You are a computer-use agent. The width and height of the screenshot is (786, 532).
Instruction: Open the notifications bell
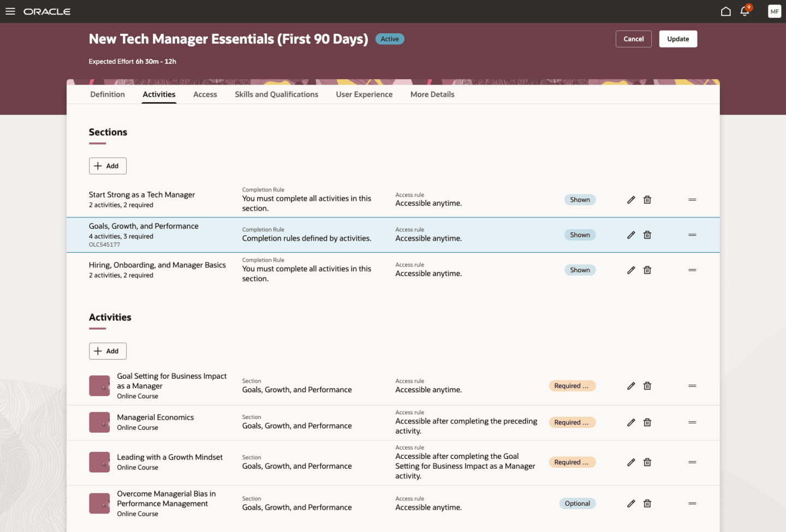745,11
